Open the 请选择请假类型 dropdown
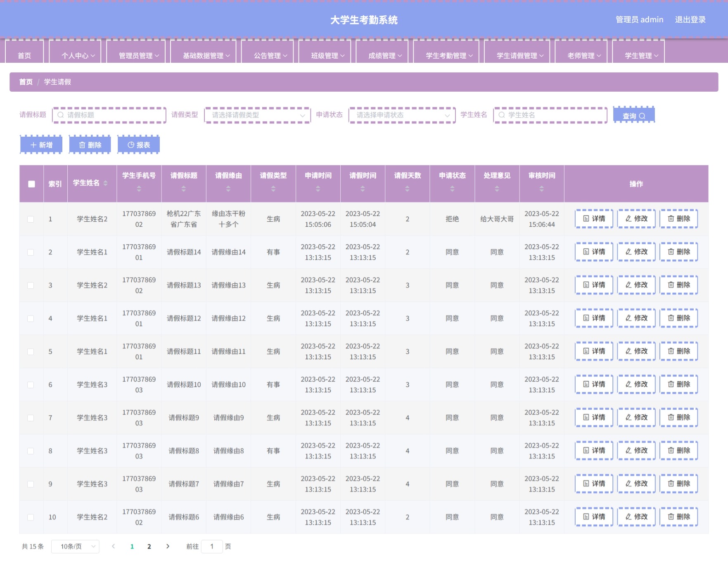Screen dimensions: 728x567 click(257, 115)
